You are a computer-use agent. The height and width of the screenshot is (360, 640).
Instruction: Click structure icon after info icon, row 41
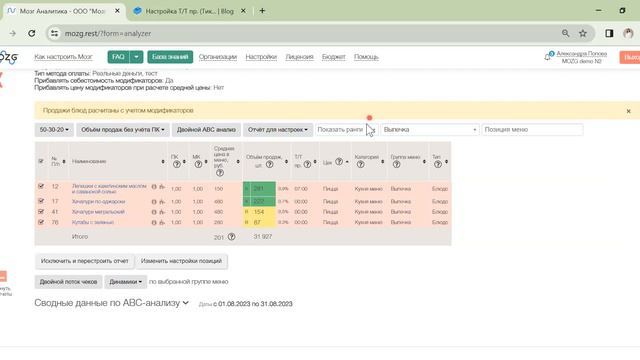pyautogui.click(x=162, y=212)
